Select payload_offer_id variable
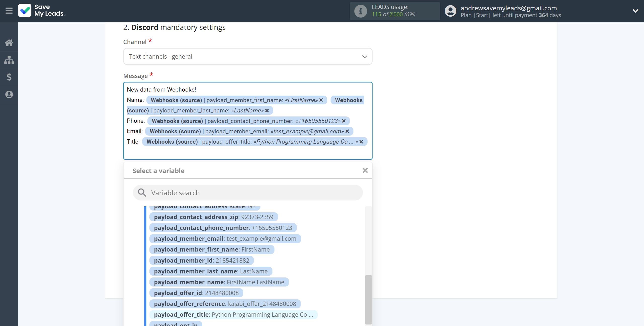This screenshot has height=326, width=644. [196, 293]
